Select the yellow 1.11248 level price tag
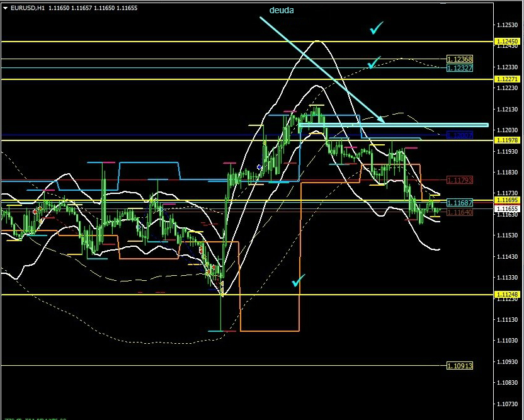 (508, 294)
